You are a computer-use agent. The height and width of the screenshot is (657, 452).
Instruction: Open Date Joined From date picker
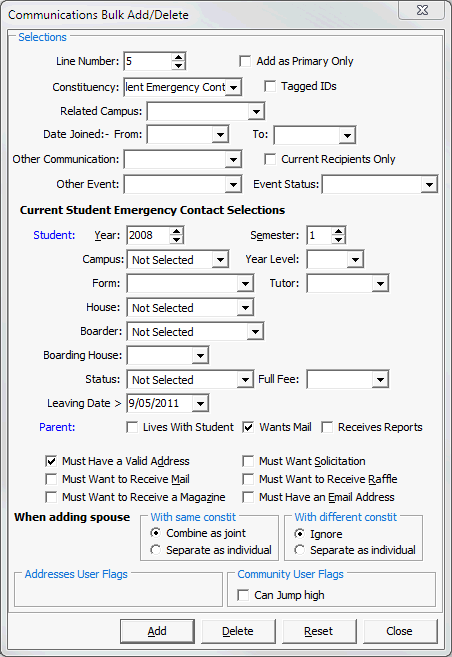point(220,135)
